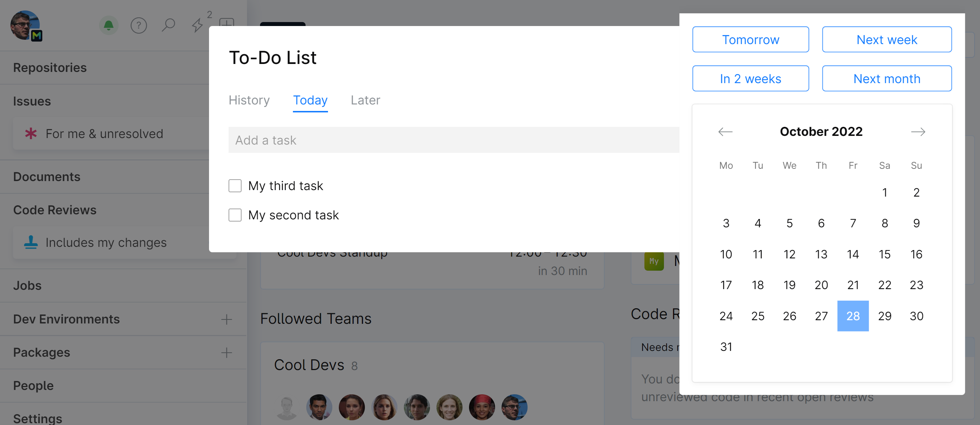Open the help question mark icon
The image size is (980, 425).
pyautogui.click(x=139, y=25)
